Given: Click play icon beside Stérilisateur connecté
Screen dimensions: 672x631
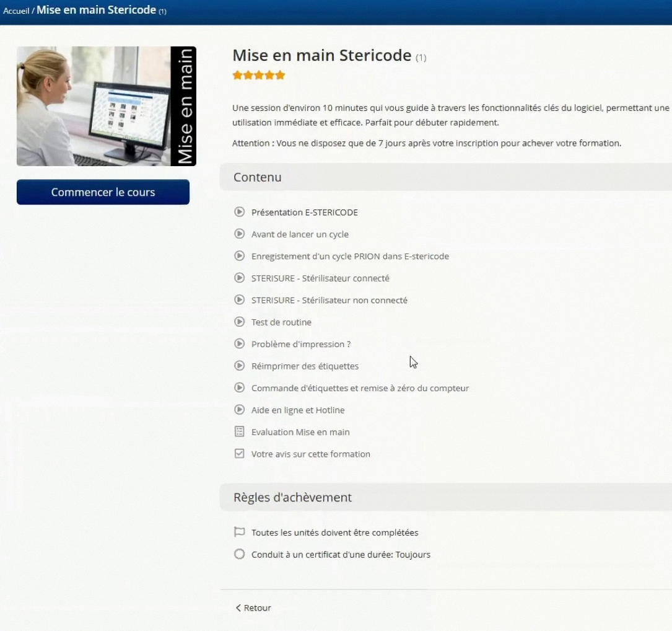Looking at the screenshot, I should click(x=239, y=278).
